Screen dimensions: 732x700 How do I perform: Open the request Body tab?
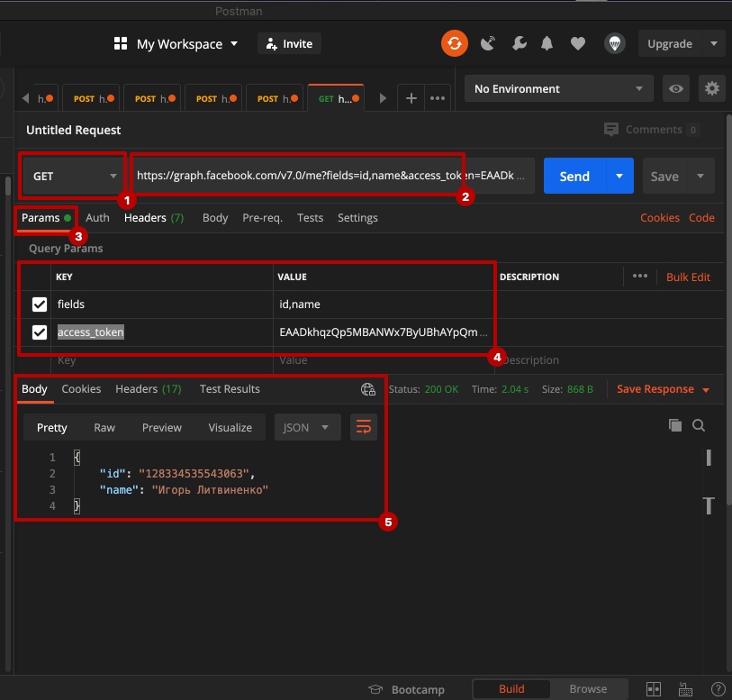point(215,218)
